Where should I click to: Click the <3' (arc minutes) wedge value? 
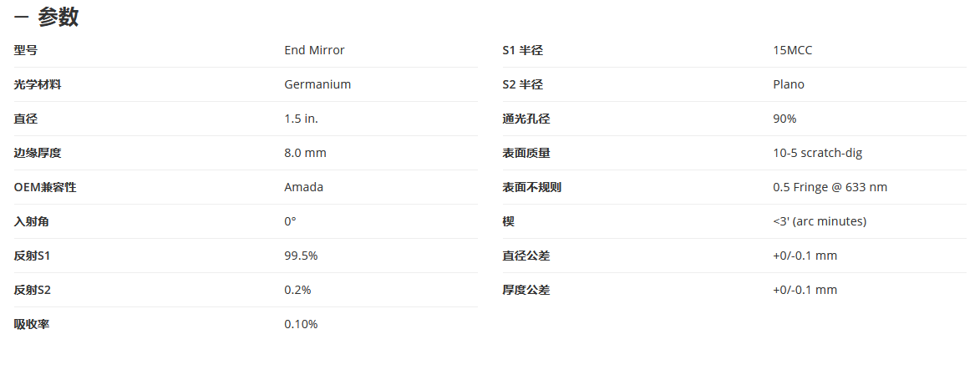click(x=820, y=222)
